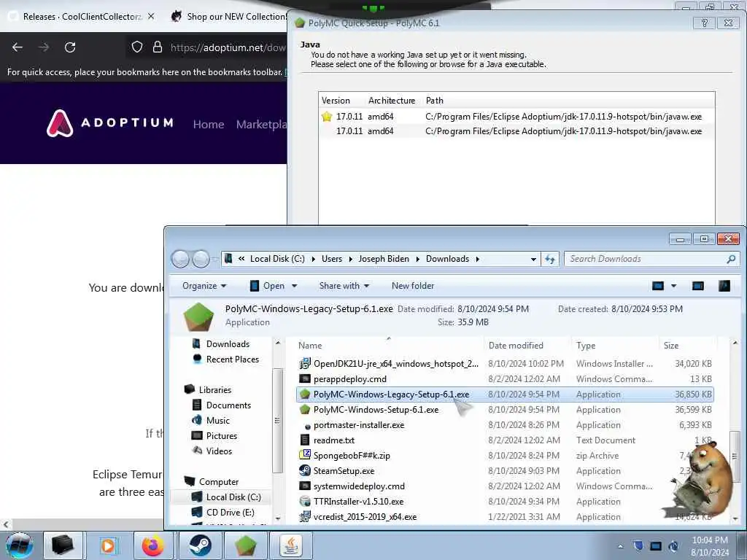Open Music library in sidebar
Viewport: 747px width, 560px height.
point(211,420)
